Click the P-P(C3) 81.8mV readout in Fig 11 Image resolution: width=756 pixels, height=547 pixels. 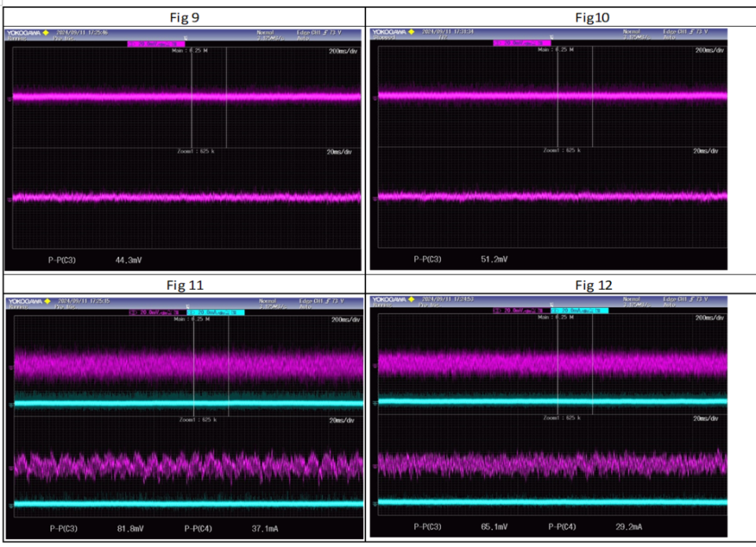pyautogui.click(x=97, y=529)
